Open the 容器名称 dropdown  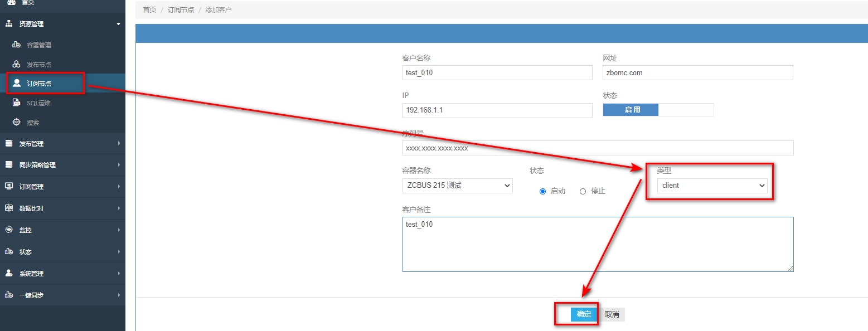click(457, 186)
